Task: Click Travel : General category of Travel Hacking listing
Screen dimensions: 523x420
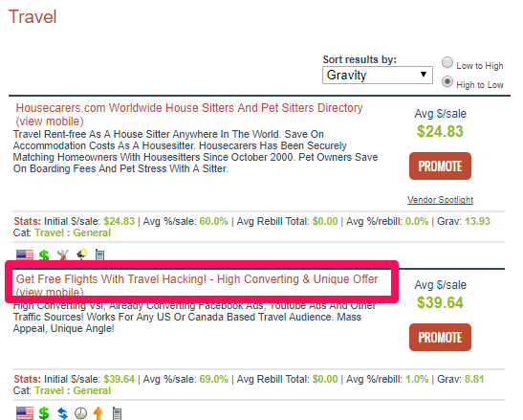Action: pyautogui.click(x=73, y=390)
